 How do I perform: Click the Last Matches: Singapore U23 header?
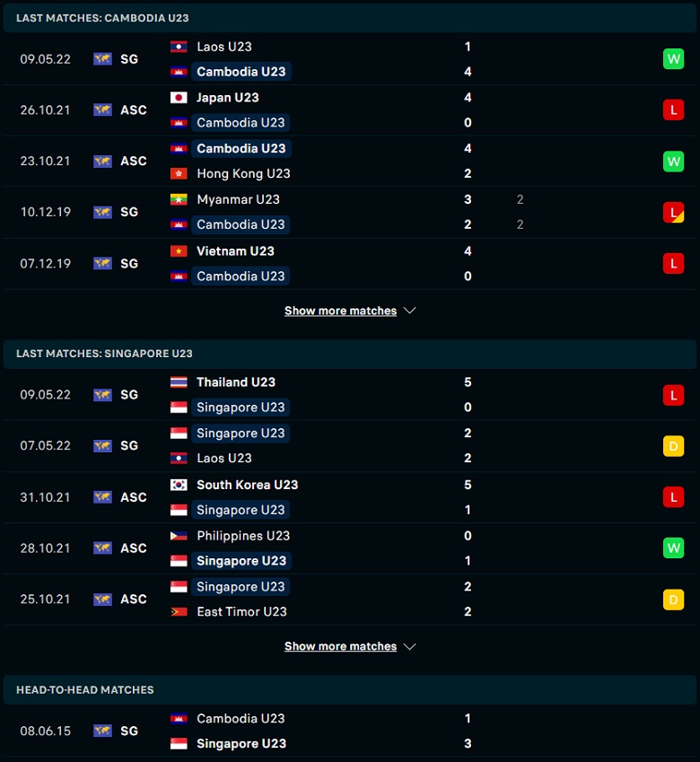point(350,354)
